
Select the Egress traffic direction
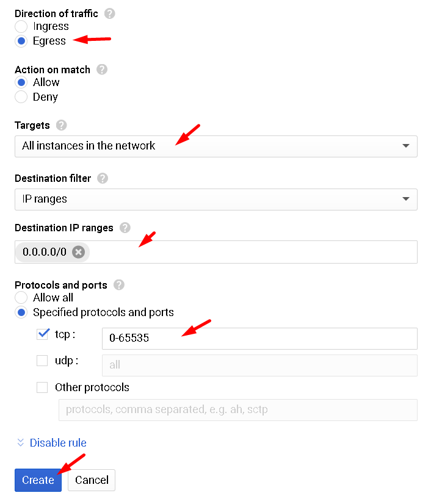pos(21,41)
